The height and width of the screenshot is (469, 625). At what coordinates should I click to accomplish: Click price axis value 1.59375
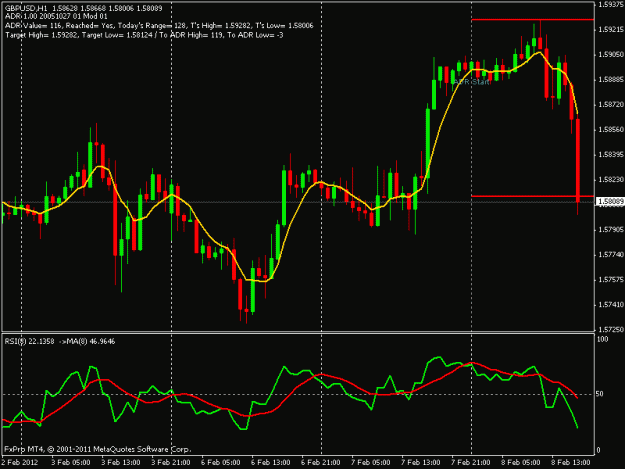(611, 4)
